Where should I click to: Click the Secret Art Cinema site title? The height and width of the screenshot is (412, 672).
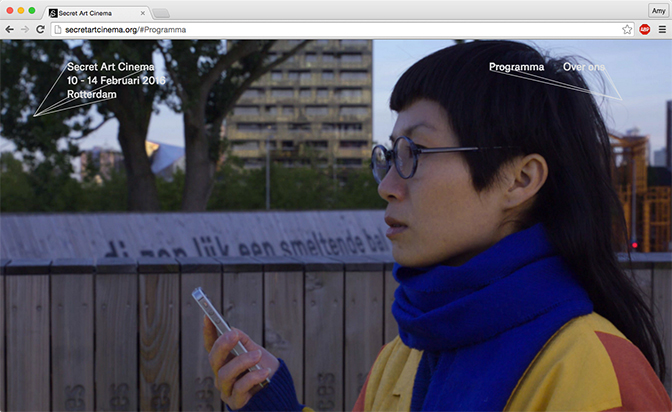(x=110, y=67)
